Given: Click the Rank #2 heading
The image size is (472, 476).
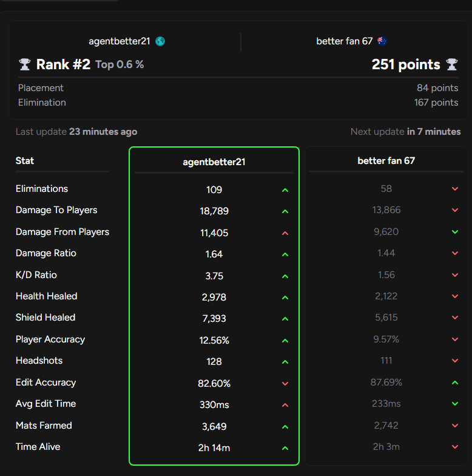Looking at the screenshot, I should click(x=63, y=64).
